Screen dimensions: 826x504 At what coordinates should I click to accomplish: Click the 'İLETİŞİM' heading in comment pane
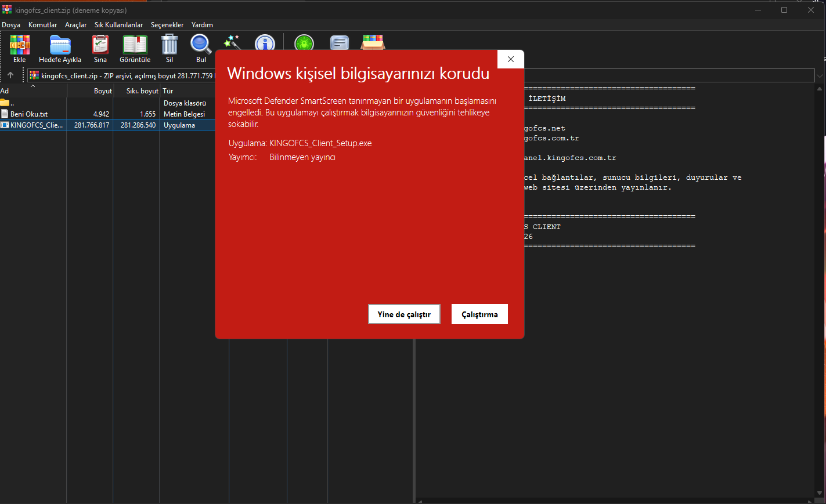(x=547, y=99)
